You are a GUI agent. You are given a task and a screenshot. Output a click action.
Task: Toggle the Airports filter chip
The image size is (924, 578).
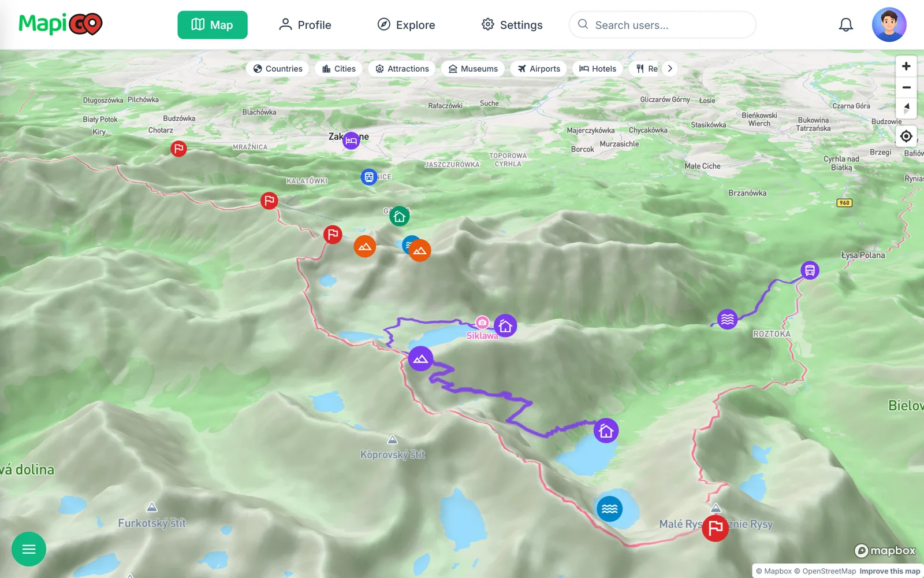[x=539, y=69]
